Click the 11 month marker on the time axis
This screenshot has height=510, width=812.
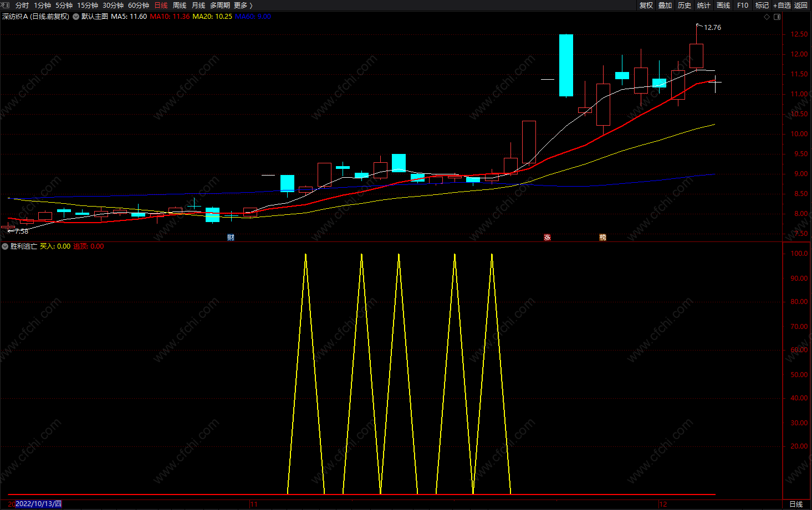tap(254, 504)
